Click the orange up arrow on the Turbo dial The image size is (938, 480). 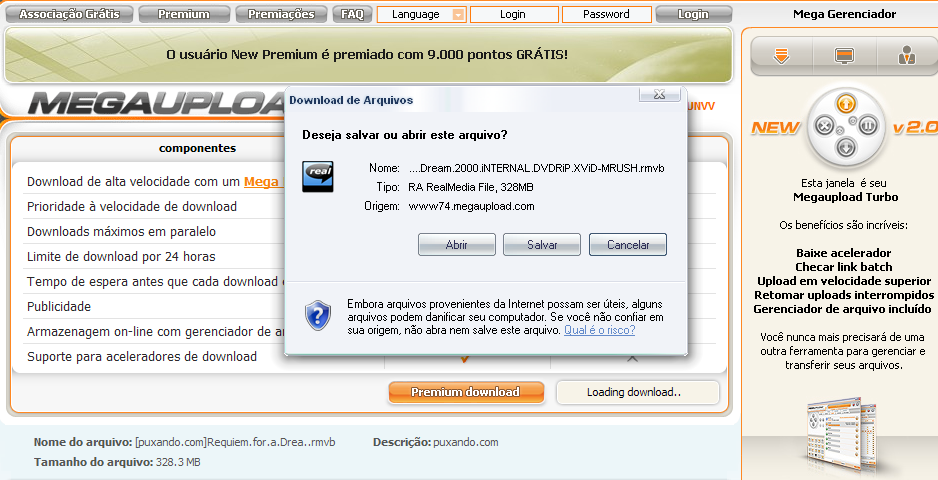click(x=845, y=104)
